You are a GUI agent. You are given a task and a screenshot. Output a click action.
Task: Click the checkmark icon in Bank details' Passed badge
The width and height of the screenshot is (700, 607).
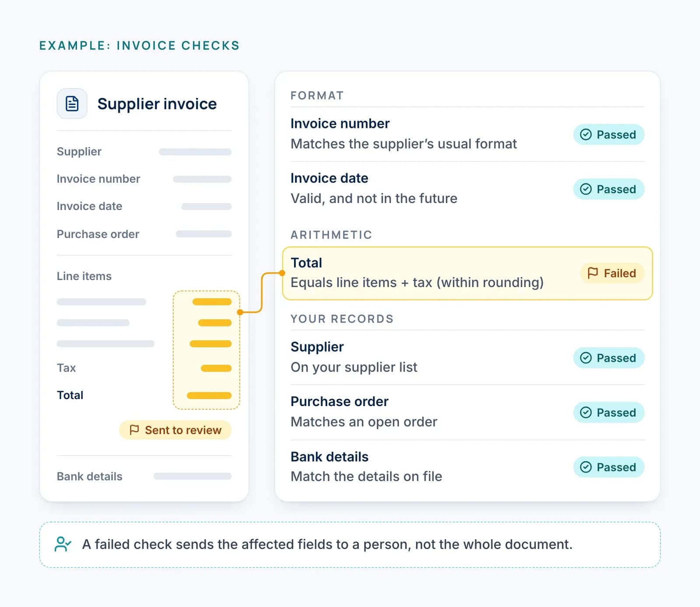pos(586,467)
